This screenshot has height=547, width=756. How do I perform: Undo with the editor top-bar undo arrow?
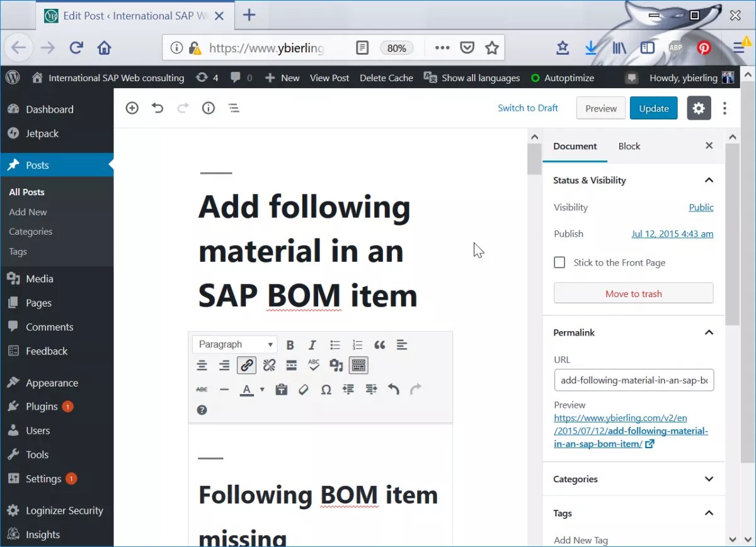[157, 108]
